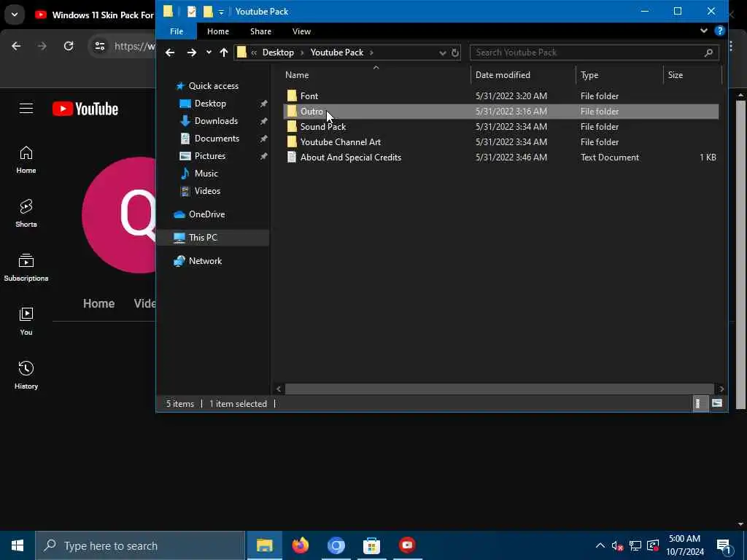Open the Share ribbon tab
Image resolution: width=747 pixels, height=560 pixels.
260,31
